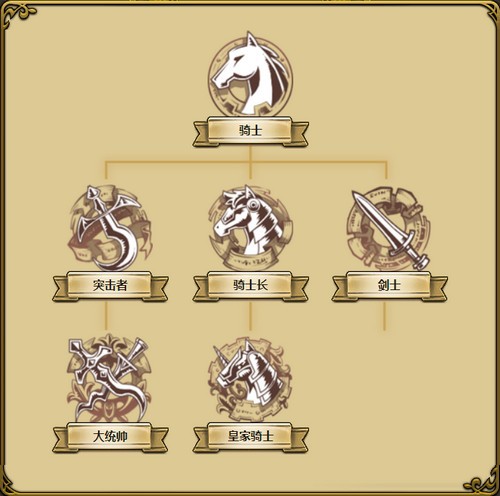
Task: Click the left ribbon tail of 骑士 banner
Action: (x=201, y=134)
